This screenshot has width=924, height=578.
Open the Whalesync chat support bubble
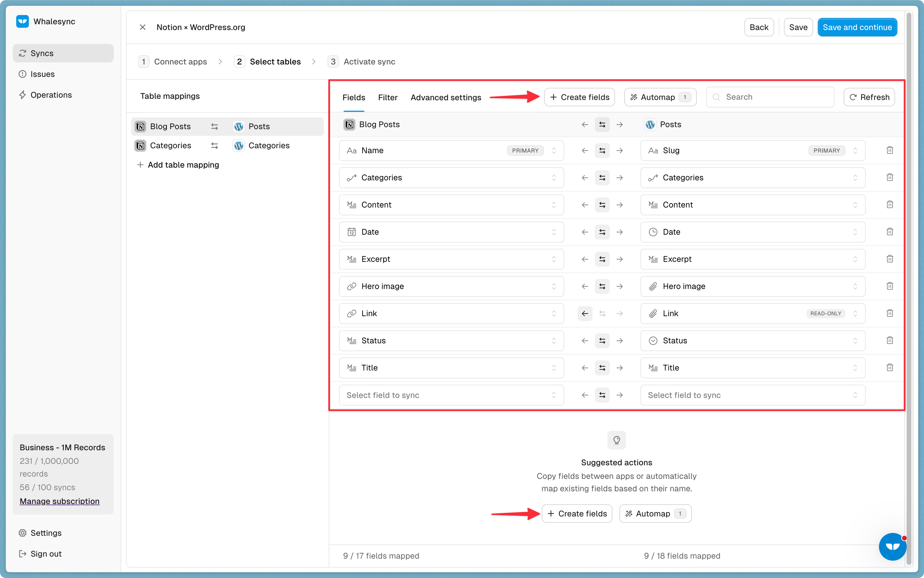click(892, 546)
